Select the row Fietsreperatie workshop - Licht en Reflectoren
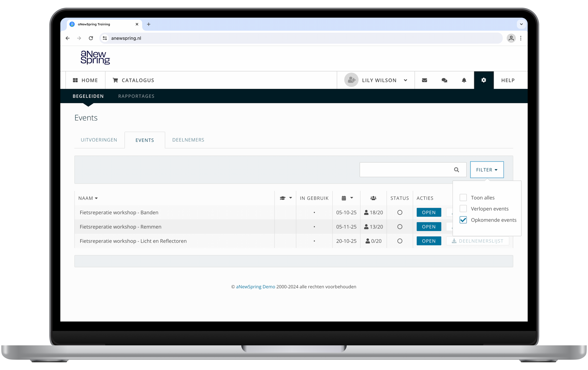Screen dimensions: 588x370 pos(294,241)
